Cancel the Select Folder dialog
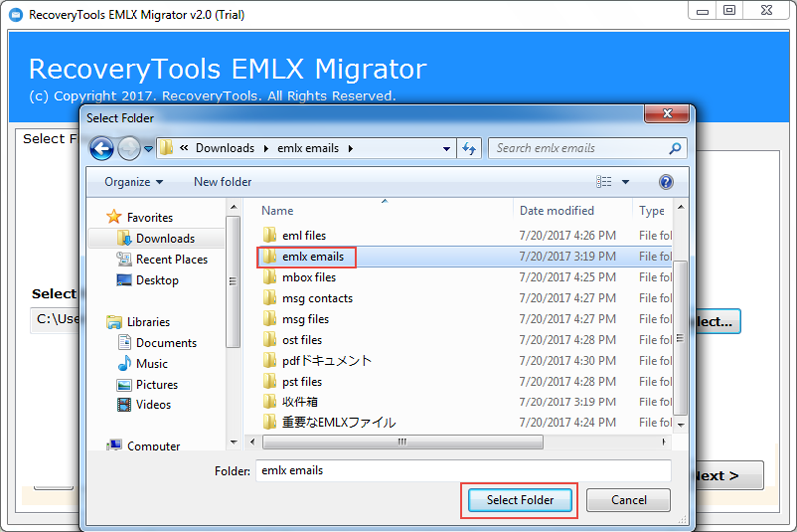The height and width of the screenshot is (532, 797). 629,500
